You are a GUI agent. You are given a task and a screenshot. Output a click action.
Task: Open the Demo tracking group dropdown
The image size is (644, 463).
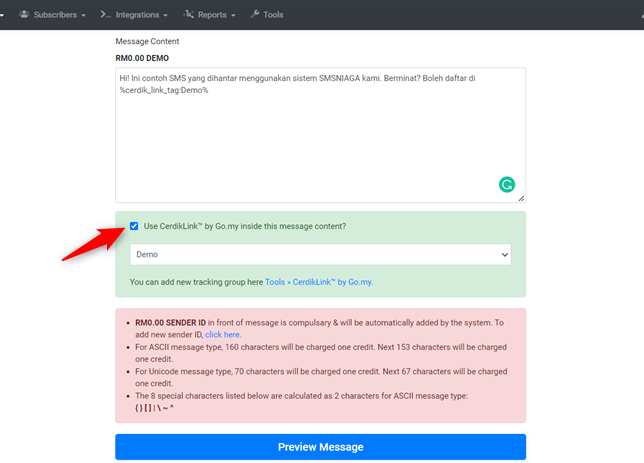pos(320,255)
